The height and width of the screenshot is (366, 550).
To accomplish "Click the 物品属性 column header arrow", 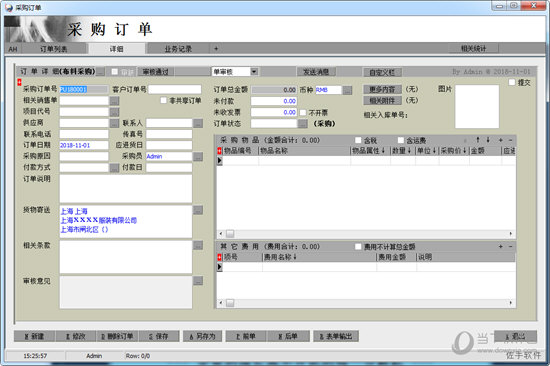I will (383, 151).
